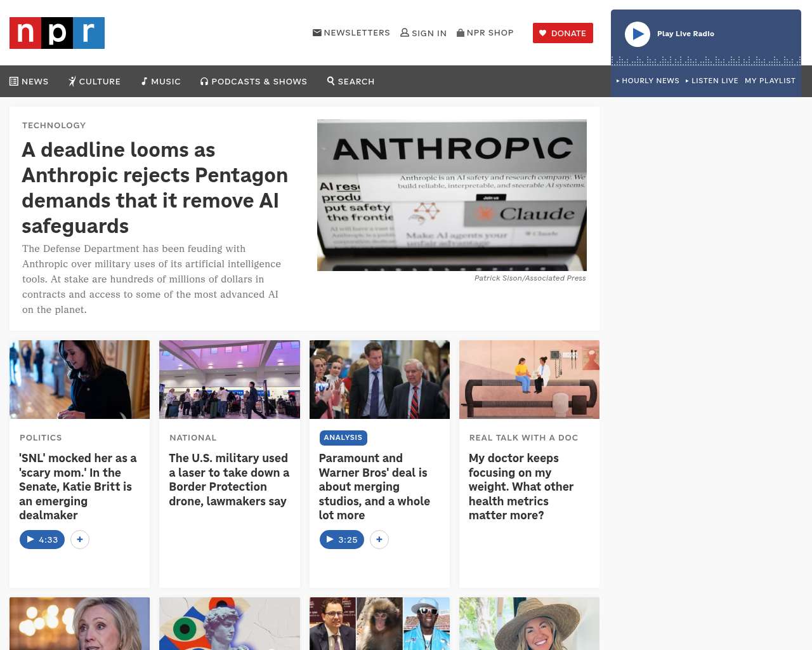Click the Sign In link
The height and width of the screenshot is (650, 812).
click(424, 33)
